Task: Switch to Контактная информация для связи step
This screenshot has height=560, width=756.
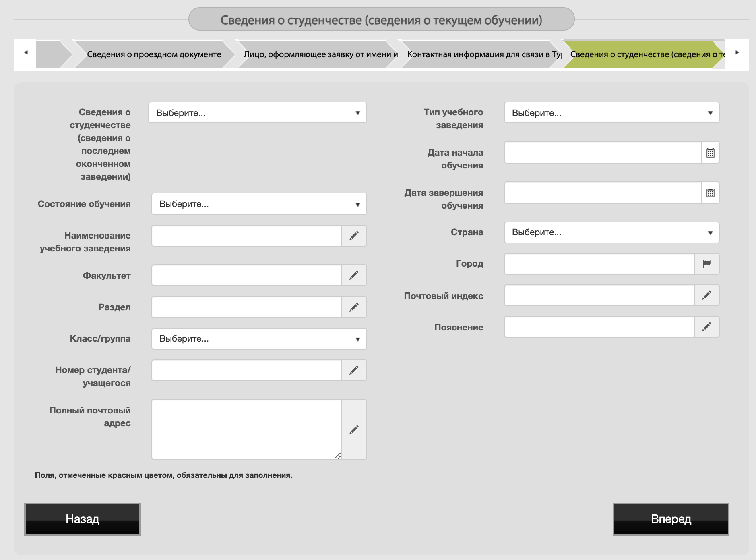Action: [x=483, y=54]
